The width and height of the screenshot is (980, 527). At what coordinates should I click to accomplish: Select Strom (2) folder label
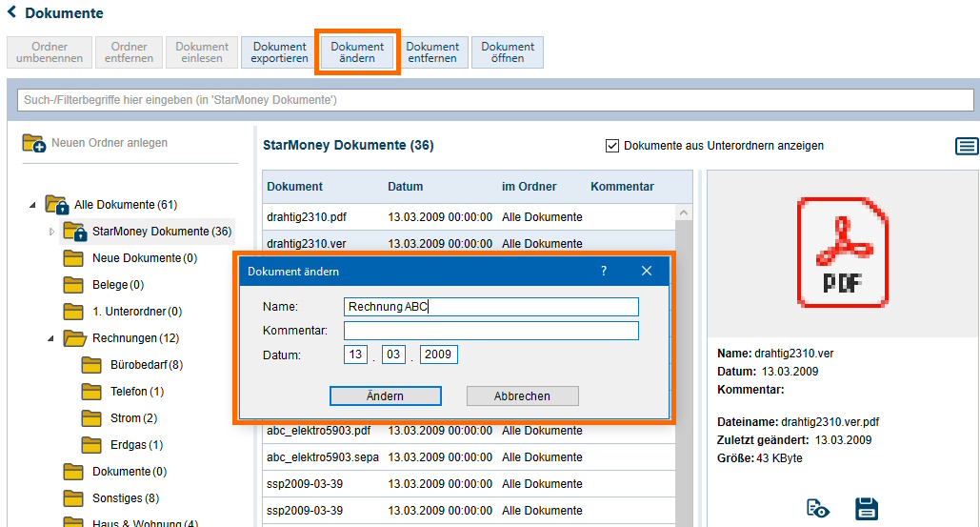click(x=133, y=418)
